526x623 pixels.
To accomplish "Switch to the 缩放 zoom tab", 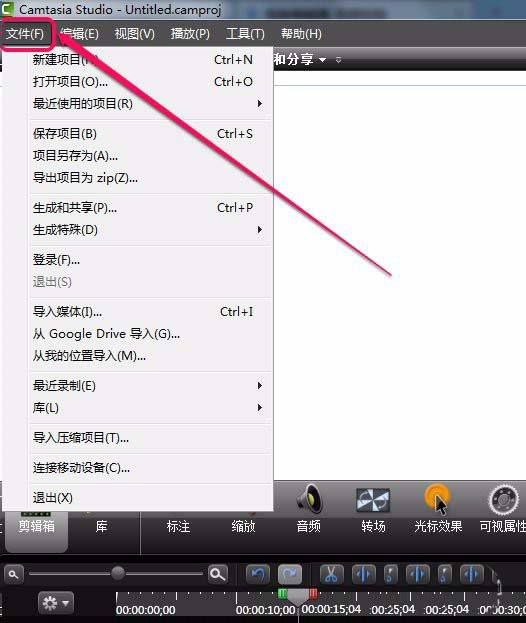I will coord(243,526).
